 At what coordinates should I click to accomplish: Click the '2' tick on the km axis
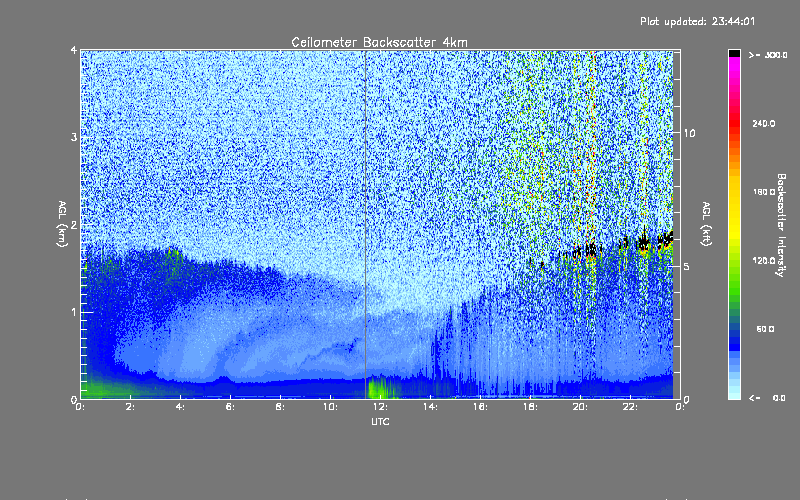[74, 224]
